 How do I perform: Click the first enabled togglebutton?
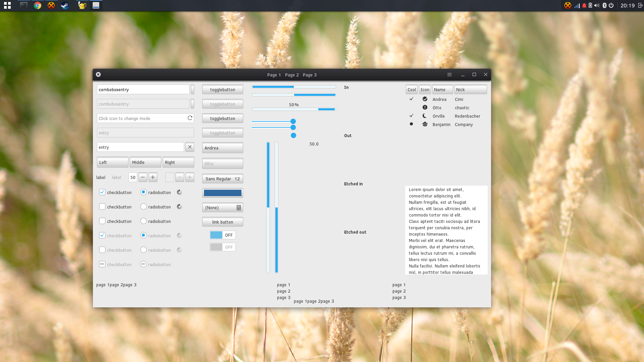pos(223,89)
